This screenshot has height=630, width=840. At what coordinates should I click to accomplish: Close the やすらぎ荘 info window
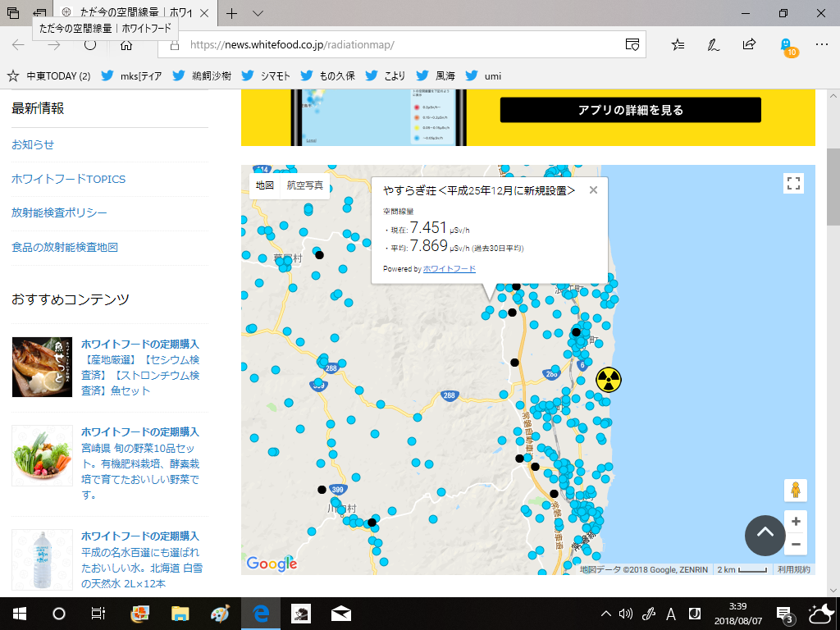[x=593, y=190]
